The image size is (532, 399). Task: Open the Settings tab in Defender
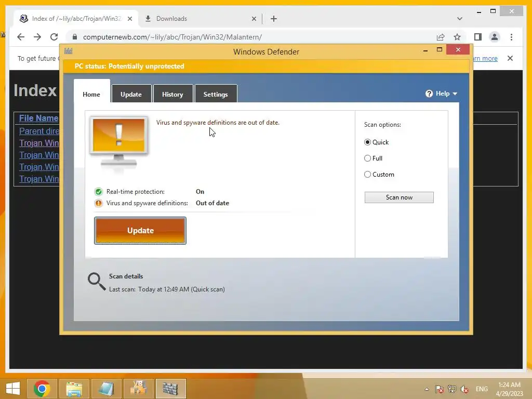point(216,94)
